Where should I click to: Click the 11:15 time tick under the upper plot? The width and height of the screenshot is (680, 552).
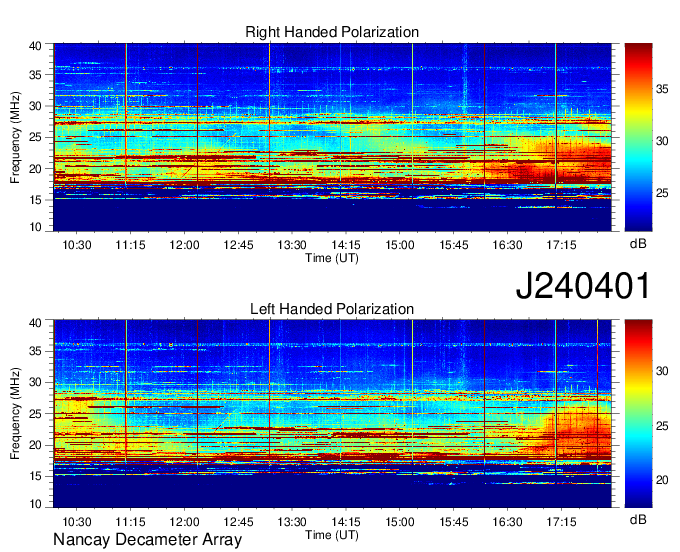[131, 245]
